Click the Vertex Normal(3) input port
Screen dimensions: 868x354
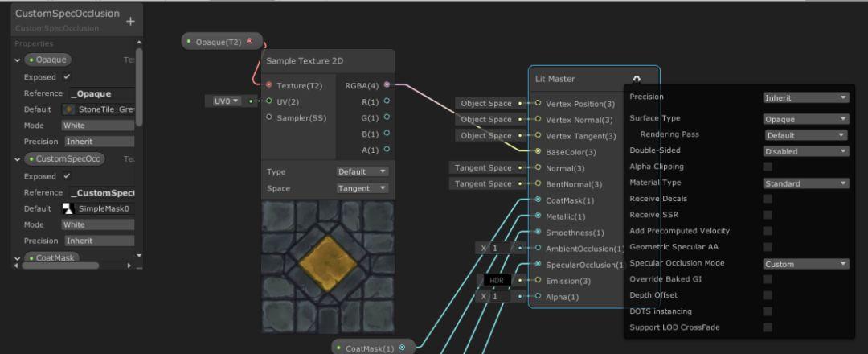point(538,119)
